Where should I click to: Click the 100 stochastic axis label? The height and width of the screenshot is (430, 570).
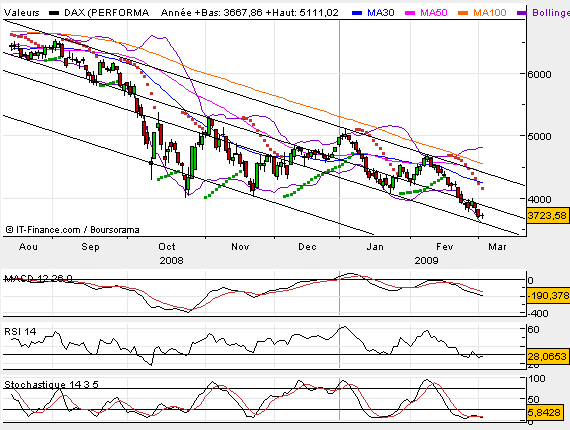coord(536,379)
